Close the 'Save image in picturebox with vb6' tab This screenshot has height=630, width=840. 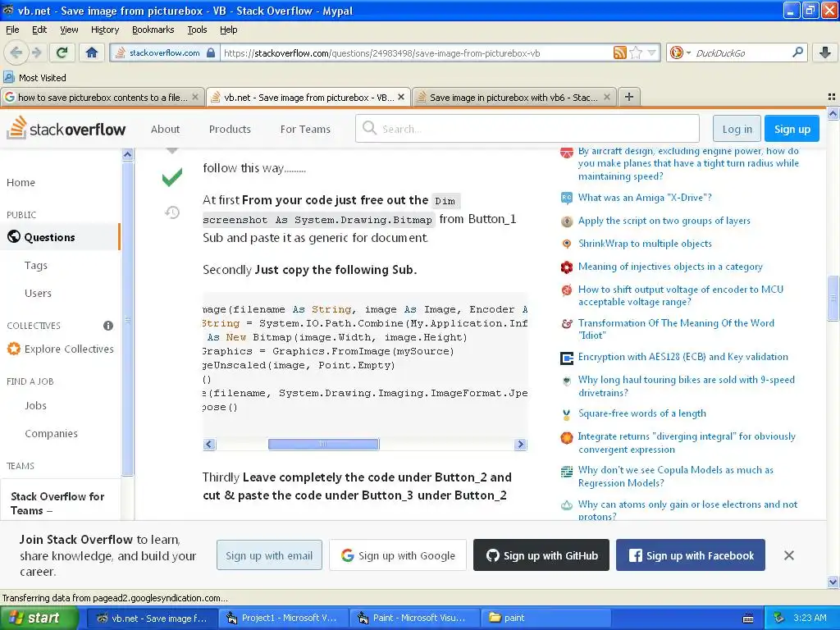point(607,97)
